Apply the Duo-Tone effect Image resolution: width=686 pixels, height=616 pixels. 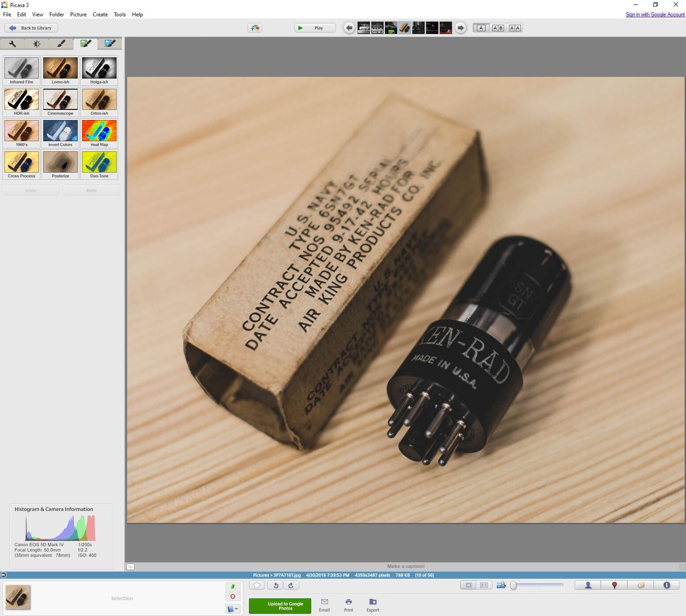[99, 165]
